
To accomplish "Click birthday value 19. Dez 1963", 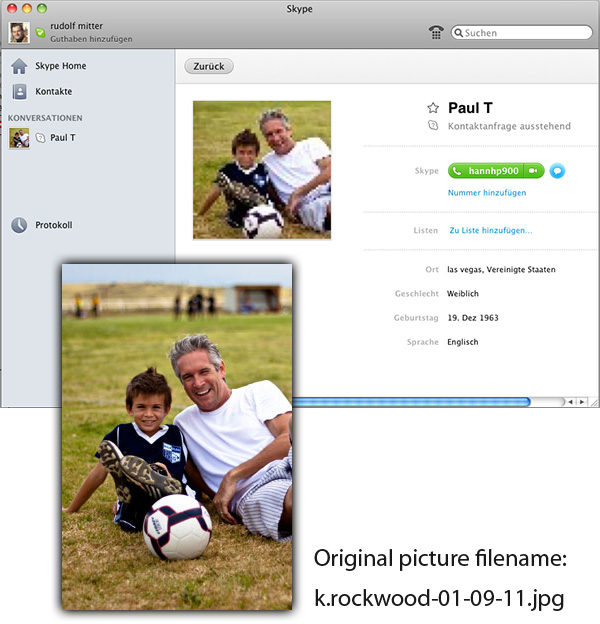I will tap(473, 318).
